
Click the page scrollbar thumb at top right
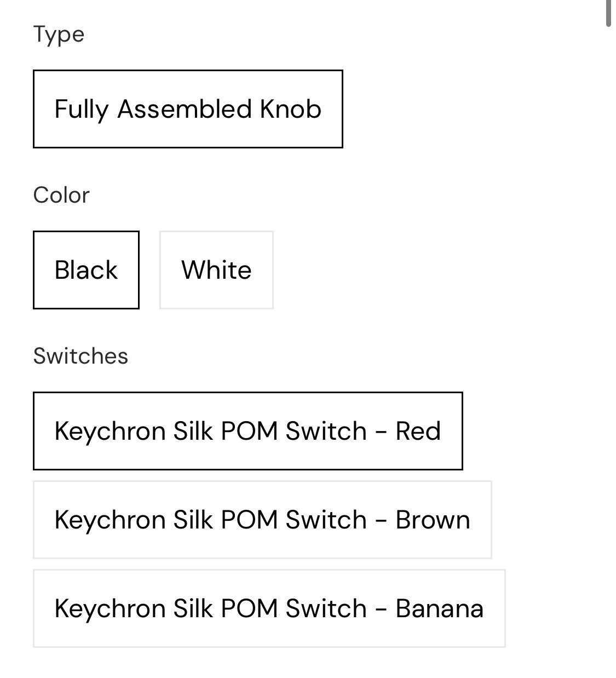click(608, 13)
